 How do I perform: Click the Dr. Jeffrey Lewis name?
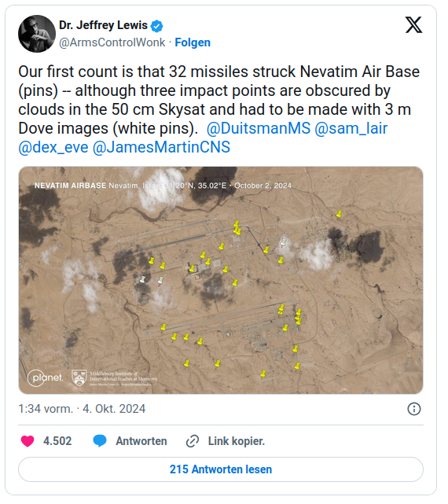click(103, 25)
